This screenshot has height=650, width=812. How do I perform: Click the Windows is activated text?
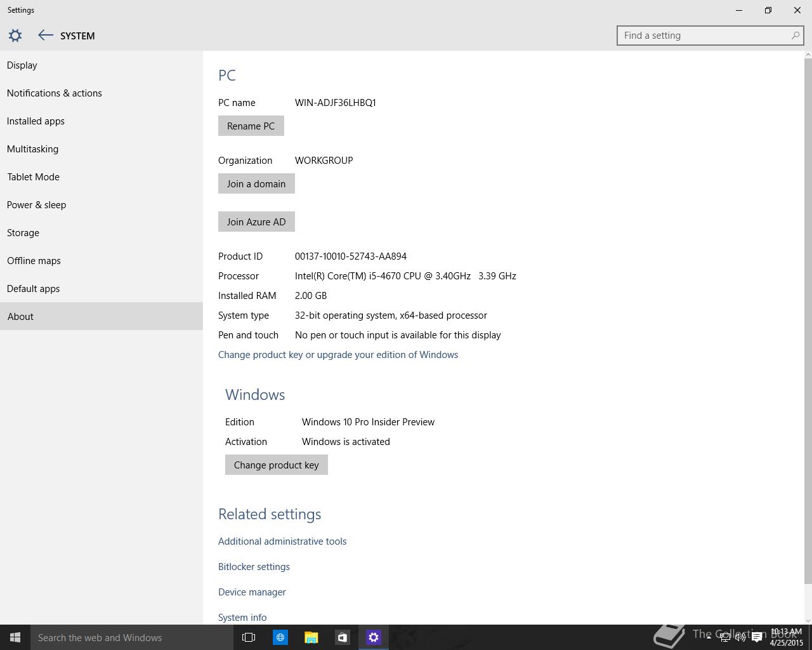click(346, 442)
